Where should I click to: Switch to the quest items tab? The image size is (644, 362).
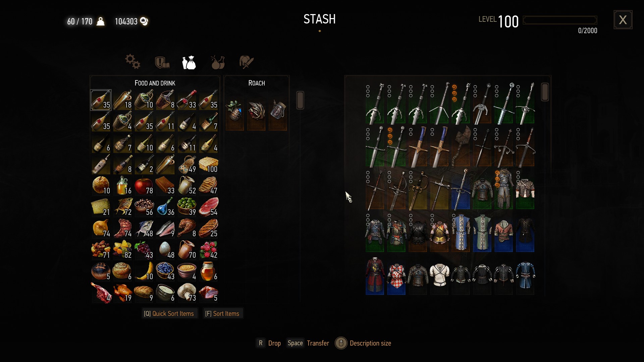click(x=162, y=62)
